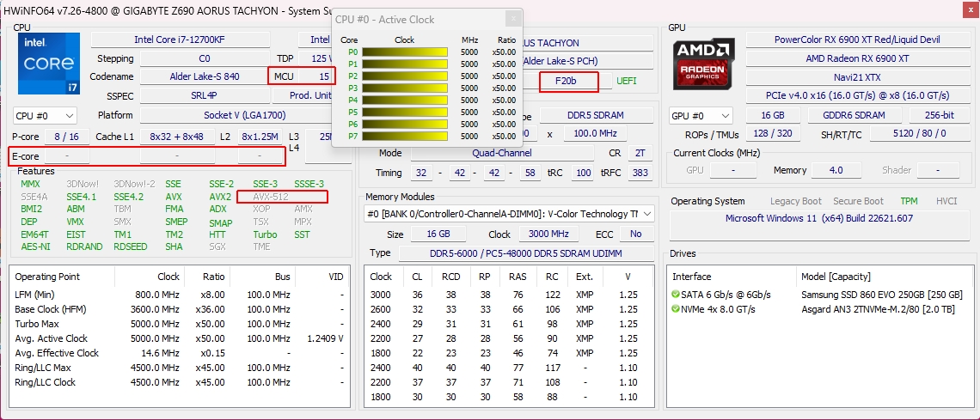
Task: Click the Base Clock (HFM) row
Action: click(180, 309)
